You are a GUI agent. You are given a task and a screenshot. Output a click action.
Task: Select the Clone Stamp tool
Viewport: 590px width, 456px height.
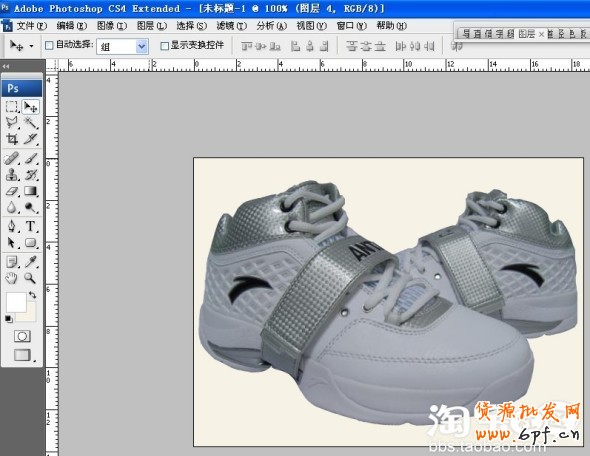12,175
